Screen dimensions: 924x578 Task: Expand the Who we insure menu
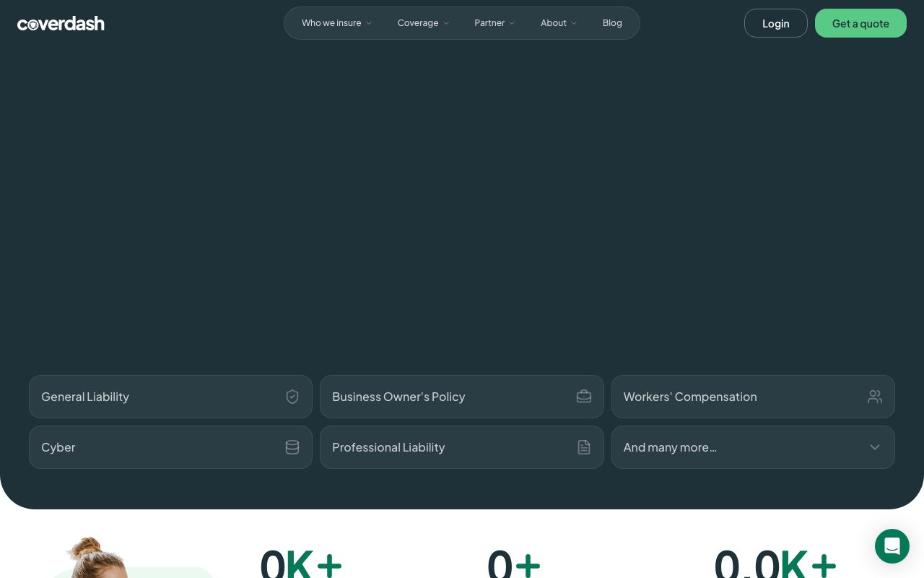point(337,23)
